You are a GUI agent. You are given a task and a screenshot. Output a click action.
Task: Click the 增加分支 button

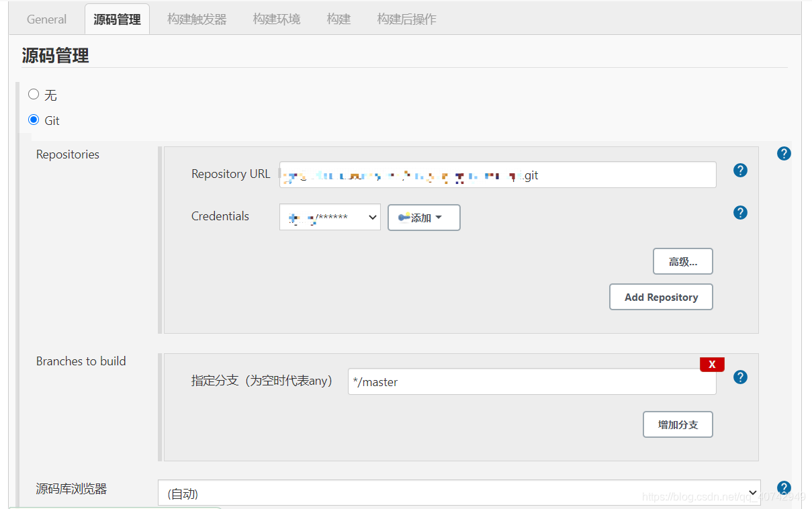pyautogui.click(x=678, y=424)
